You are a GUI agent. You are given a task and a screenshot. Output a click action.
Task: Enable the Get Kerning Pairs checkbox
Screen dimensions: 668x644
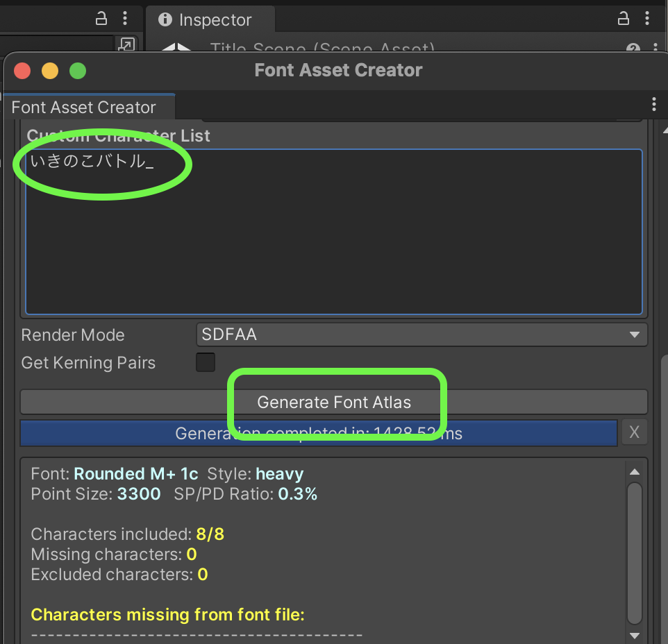(x=206, y=362)
